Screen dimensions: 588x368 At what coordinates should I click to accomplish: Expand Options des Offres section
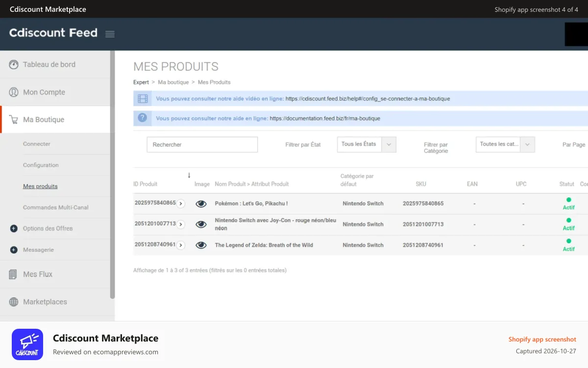click(x=48, y=229)
